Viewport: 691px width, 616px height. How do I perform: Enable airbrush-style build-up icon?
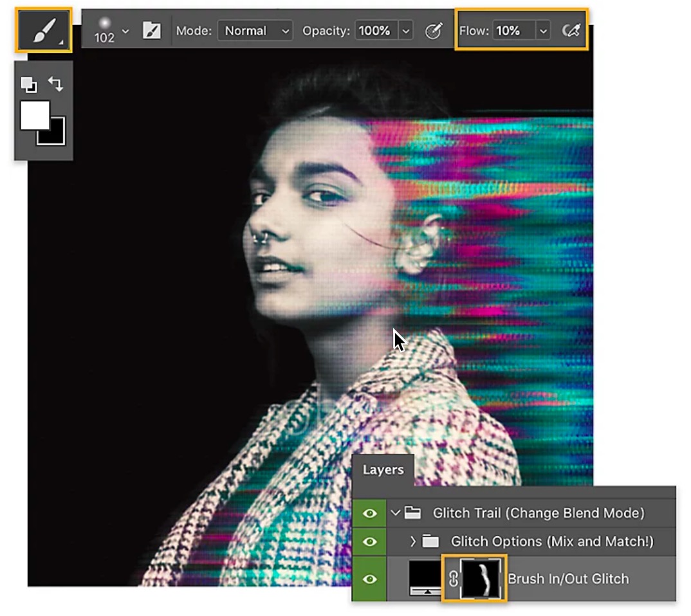(571, 30)
